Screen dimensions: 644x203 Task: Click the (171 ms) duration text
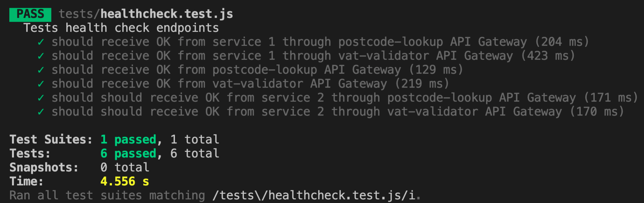tap(611, 98)
